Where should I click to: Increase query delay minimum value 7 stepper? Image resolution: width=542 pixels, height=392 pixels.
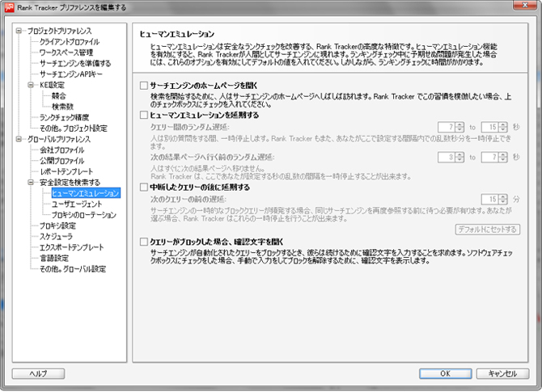point(459,124)
